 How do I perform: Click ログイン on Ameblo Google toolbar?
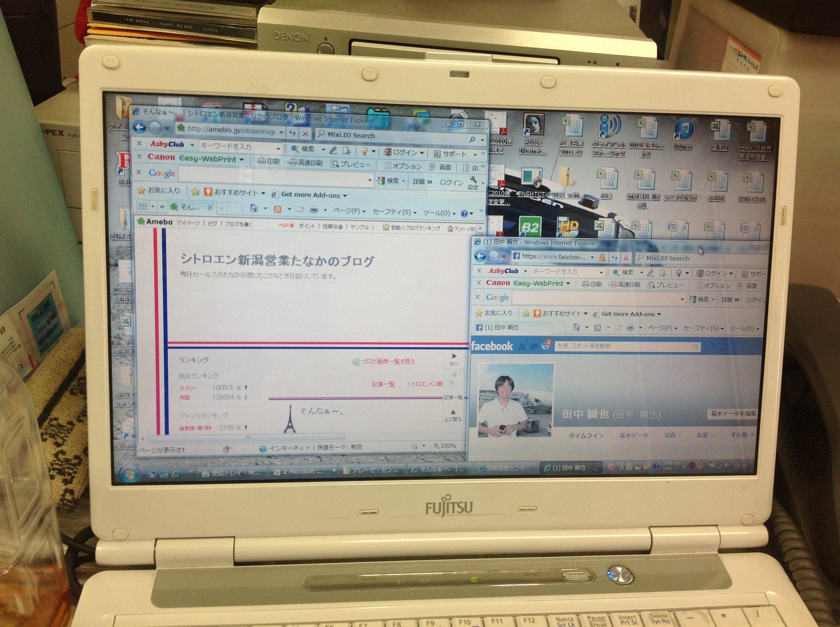451,182
